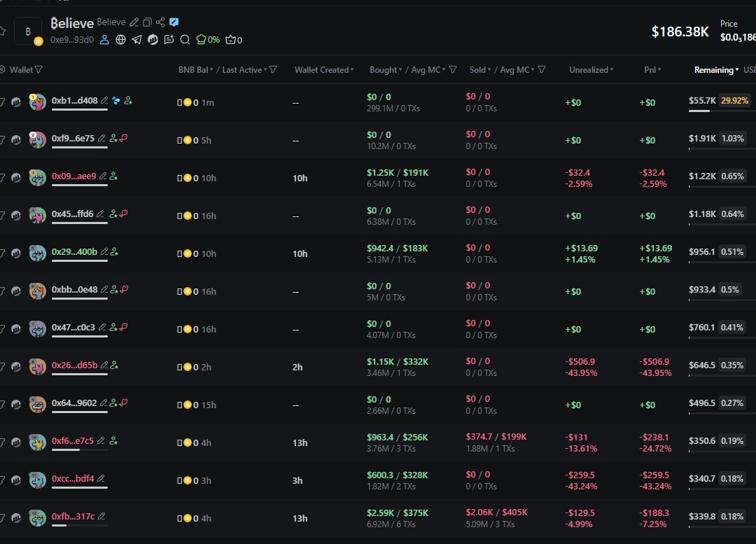The height and width of the screenshot is (544, 756).
Task: Click the avatar of wallet 0x26...d65b
Action: pyautogui.click(x=38, y=366)
